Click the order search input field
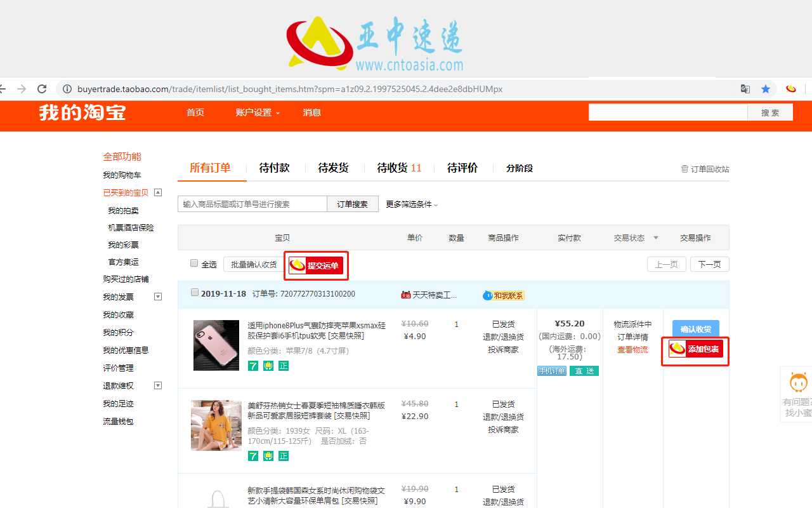Screen dimensions: 812x508 tap(252, 204)
